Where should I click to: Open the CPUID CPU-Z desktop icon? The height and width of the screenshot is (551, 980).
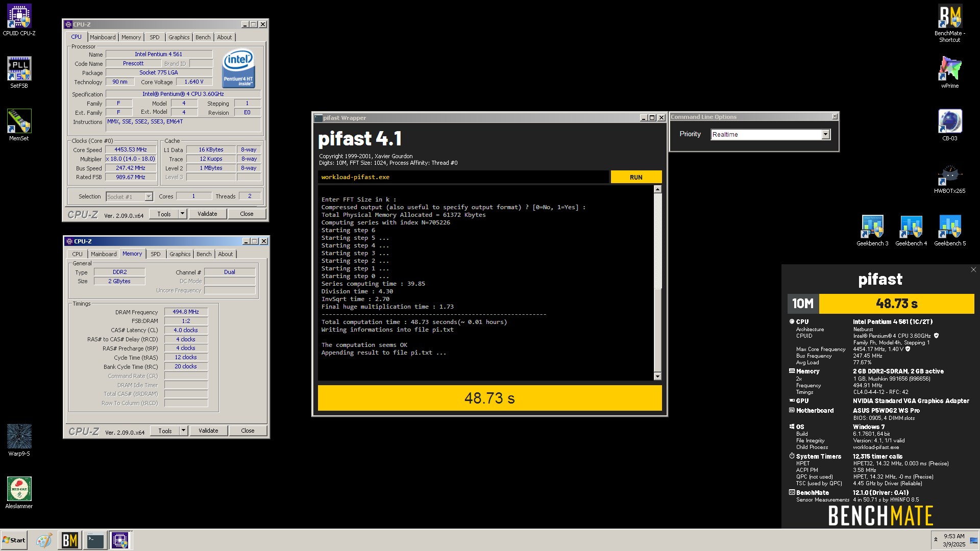[x=19, y=20]
